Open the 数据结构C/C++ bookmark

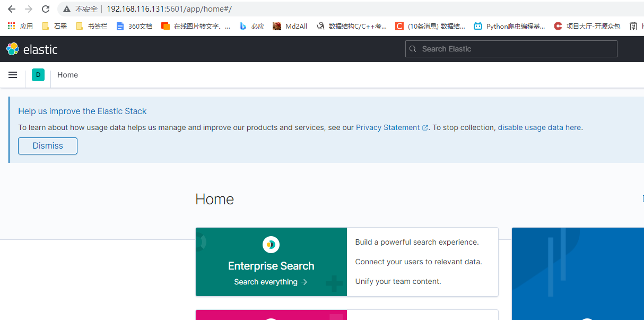point(351,26)
